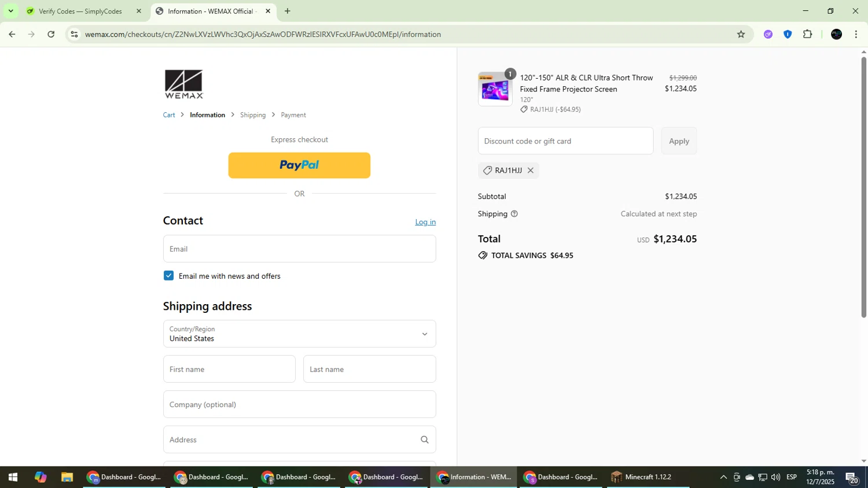The width and height of the screenshot is (868, 488).
Task: Click the Payment breadcrumb step
Action: [x=293, y=115]
